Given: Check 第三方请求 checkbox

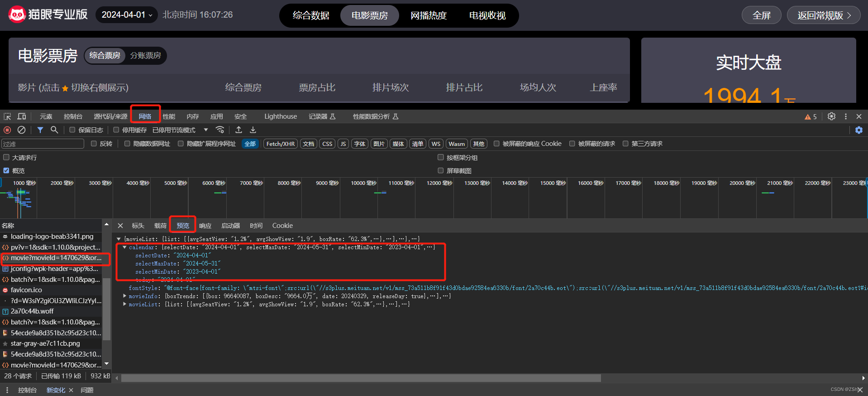Looking at the screenshot, I should coord(625,144).
